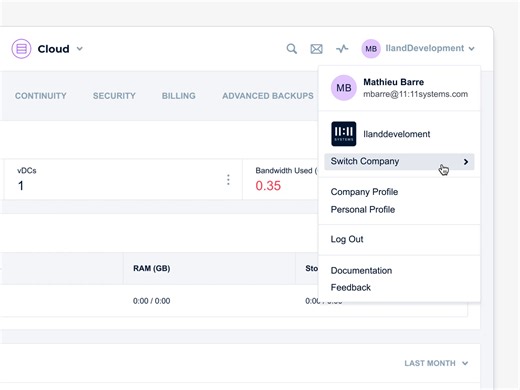Image resolution: width=520 pixels, height=390 pixels.
Task: Open the search magnifier icon
Action: (x=292, y=49)
